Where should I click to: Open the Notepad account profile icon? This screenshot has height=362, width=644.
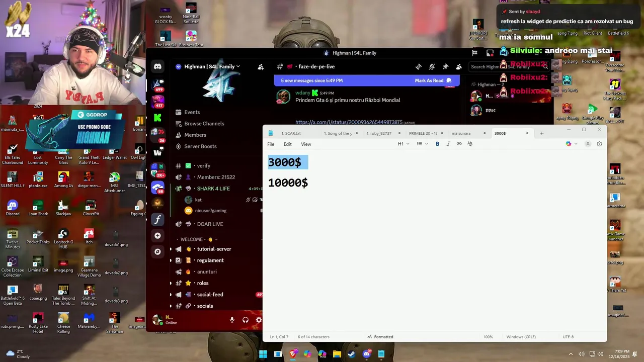(588, 144)
